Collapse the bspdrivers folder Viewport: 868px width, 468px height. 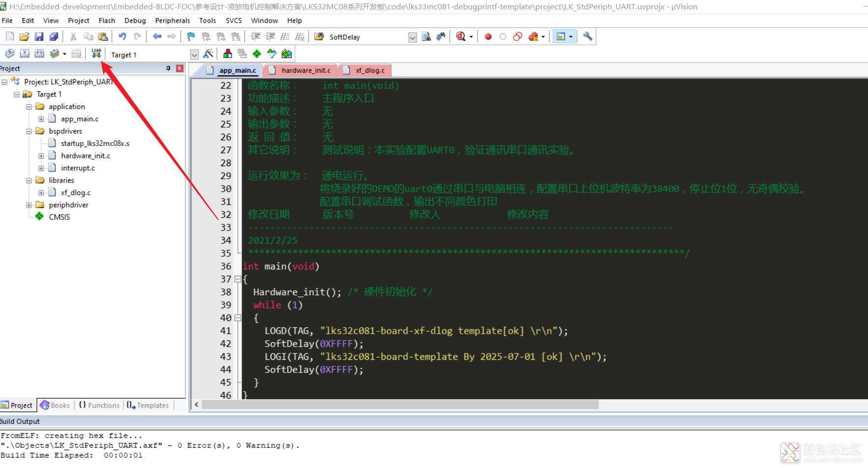coord(29,131)
